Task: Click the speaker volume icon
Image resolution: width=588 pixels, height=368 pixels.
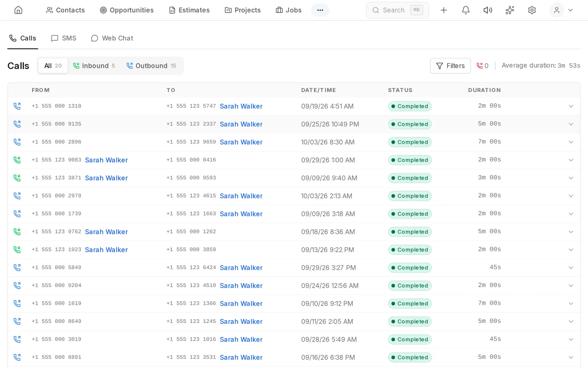Action: tap(488, 10)
